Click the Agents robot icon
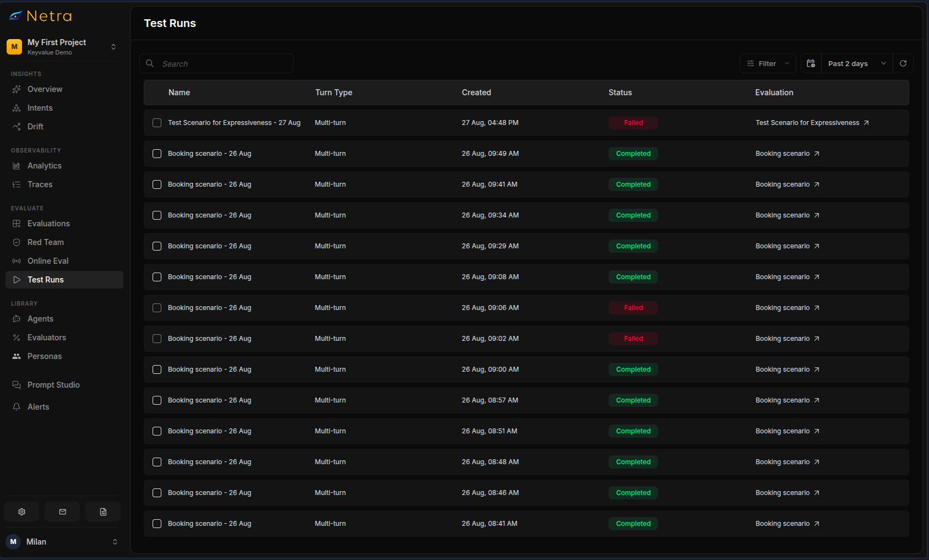This screenshot has height=560, width=929. [17, 319]
